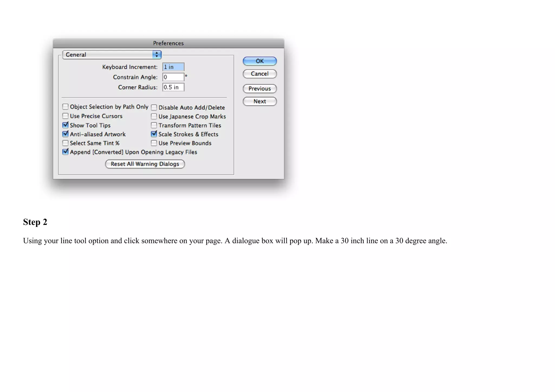
Task: Check Disable Auto Add/Delete option
Action: click(x=154, y=107)
